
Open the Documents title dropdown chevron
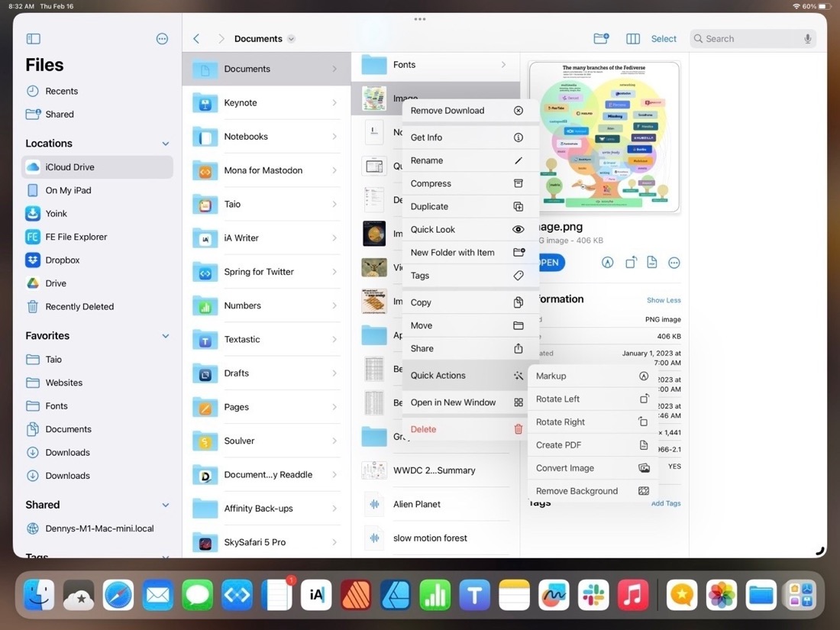pos(291,38)
